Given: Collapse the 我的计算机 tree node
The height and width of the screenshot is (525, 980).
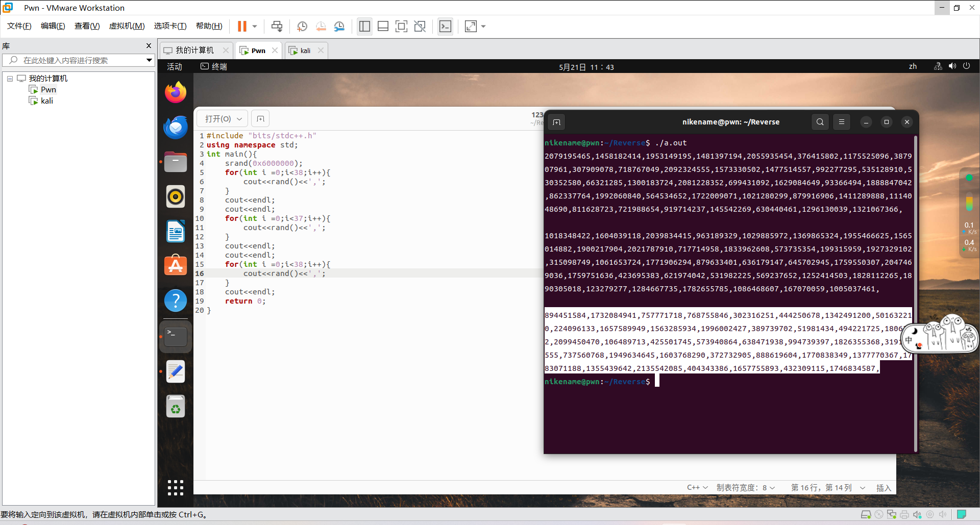Looking at the screenshot, I should click(9, 78).
